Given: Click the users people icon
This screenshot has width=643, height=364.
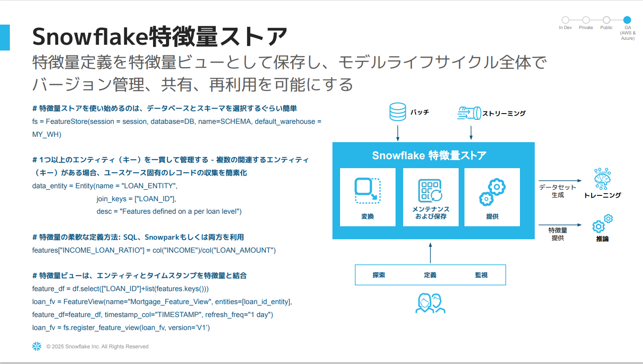Looking at the screenshot, I should coord(430,303).
